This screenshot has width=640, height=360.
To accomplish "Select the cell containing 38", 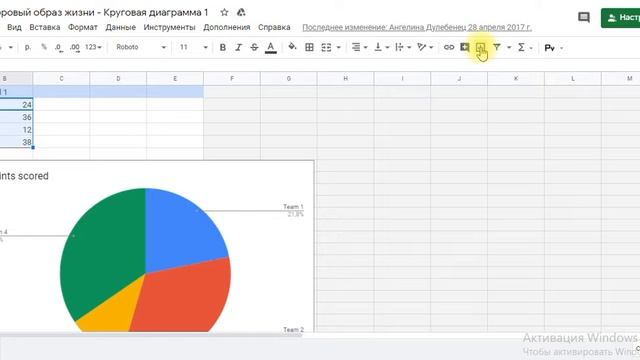I will [16, 142].
